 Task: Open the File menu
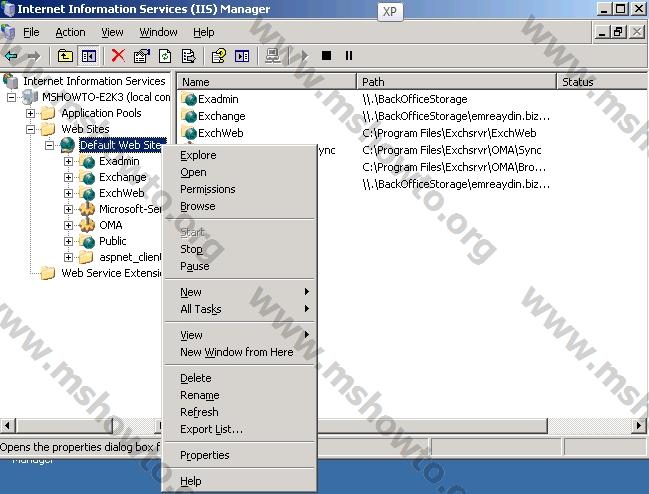click(x=31, y=32)
